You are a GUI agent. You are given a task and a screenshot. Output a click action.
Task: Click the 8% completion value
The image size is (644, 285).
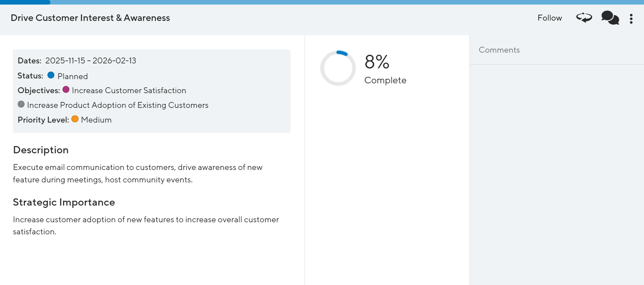click(377, 62)
